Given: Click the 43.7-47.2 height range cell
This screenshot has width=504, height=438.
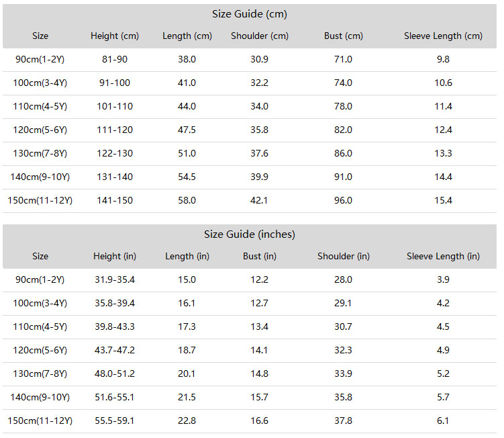Looking at the screenshot, I should pyautogui.click(x=115, y=350).
